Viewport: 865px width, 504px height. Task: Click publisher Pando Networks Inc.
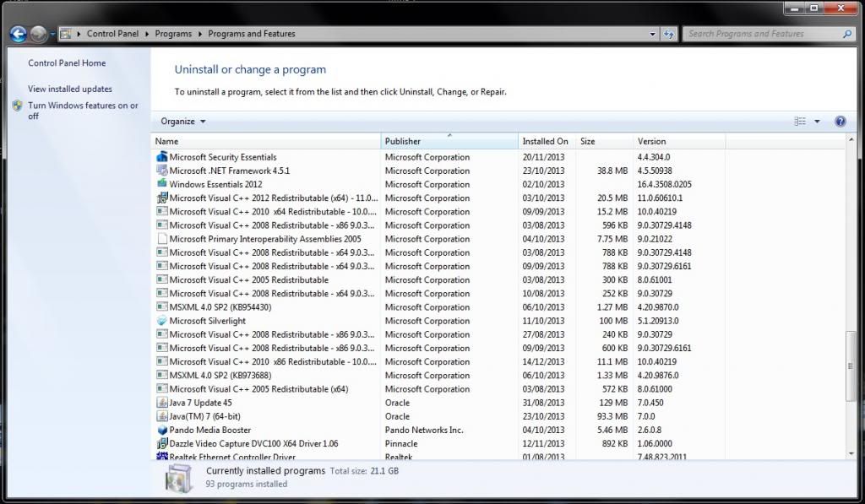(x=424, y=430)
